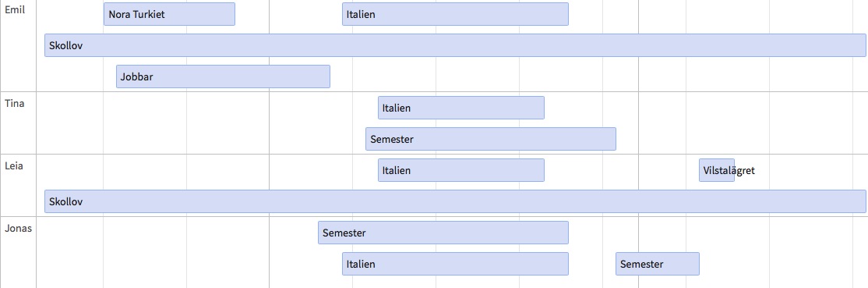Viewport: 868px width, 288px height.
Task: Click empty area right of Jonas's short Semester
Action: click(x=783, y=264)
